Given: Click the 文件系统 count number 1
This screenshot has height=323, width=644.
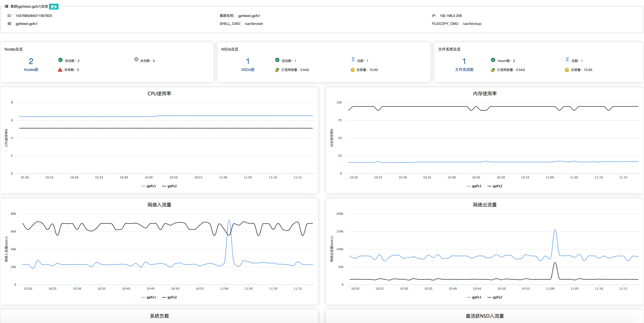Looking at the screenshot, I should click(x=464, y=61).
